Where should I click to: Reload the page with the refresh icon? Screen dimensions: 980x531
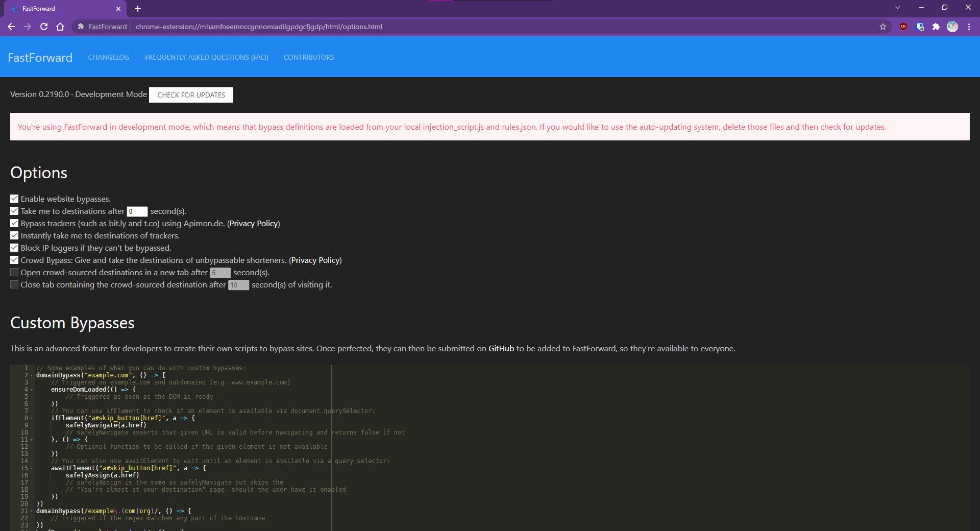44,27
